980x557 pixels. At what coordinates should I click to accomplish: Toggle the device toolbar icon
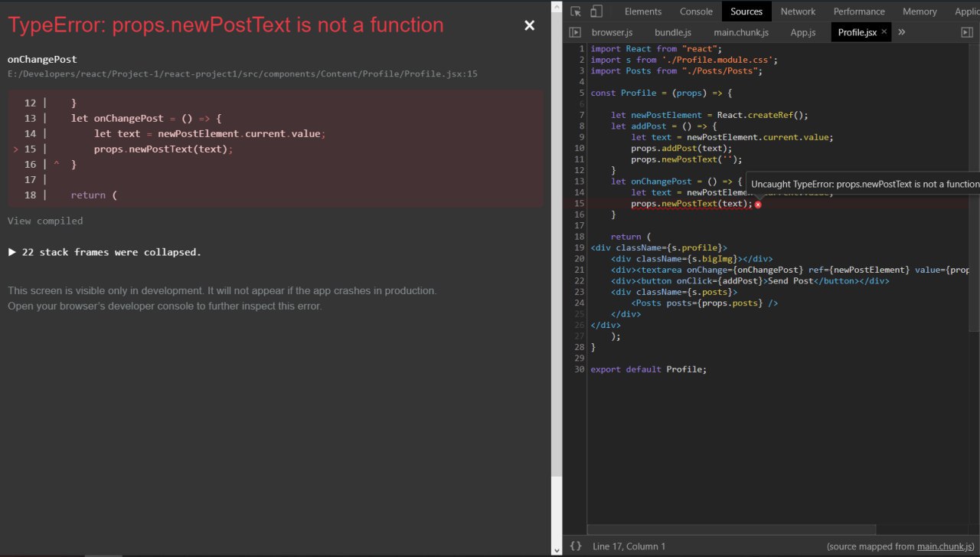coord(596,11)
